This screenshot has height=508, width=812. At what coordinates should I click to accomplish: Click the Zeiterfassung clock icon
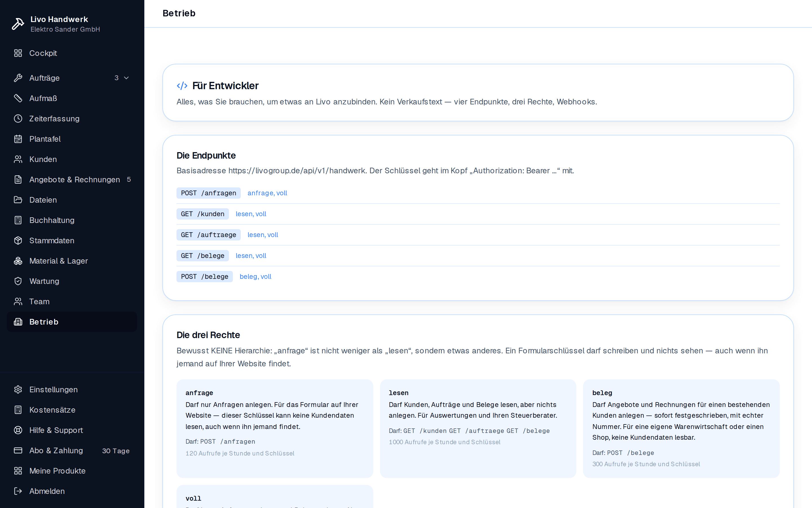(18, 119)
